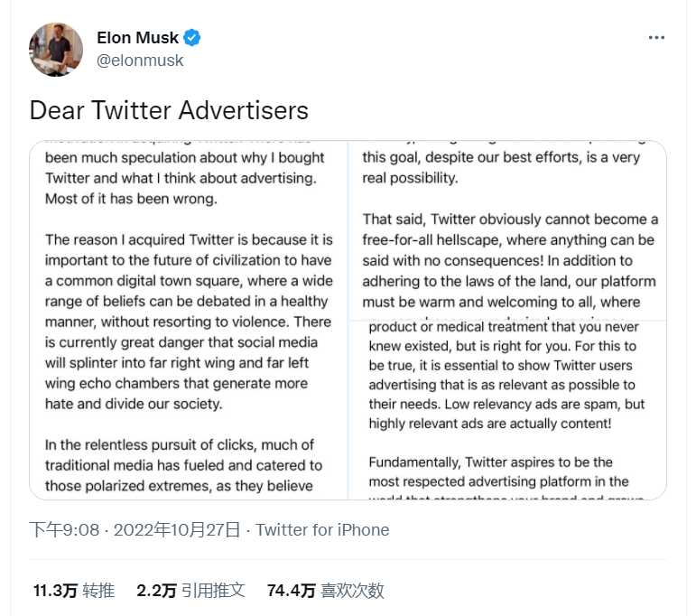The image size is (696, 616).
Task: Open the left letter image attachment
Action: (x=189, y=320)
